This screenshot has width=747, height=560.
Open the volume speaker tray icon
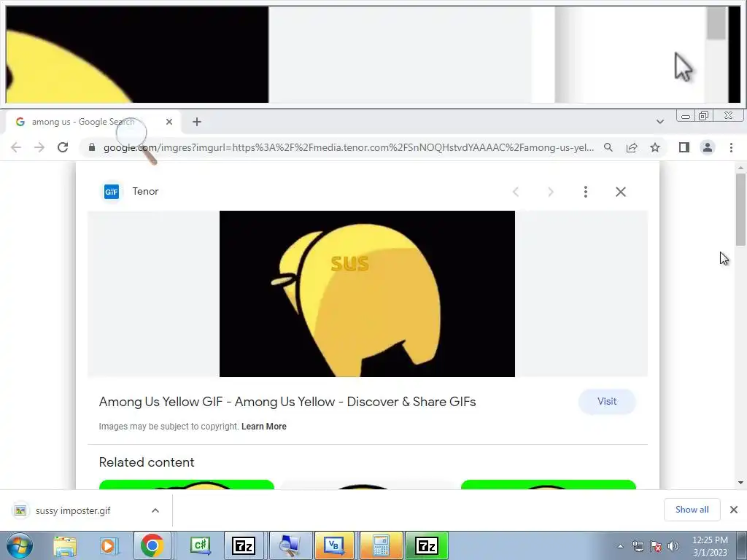click(673, 546)
